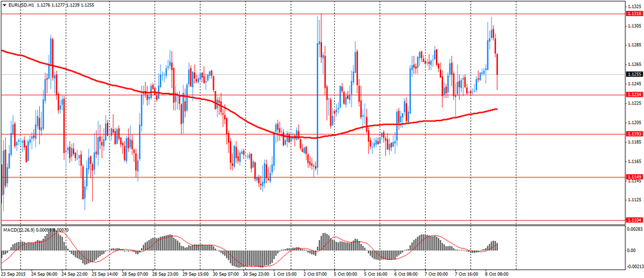Click the 30 Sep 23:00 time label

coord(256,273)
